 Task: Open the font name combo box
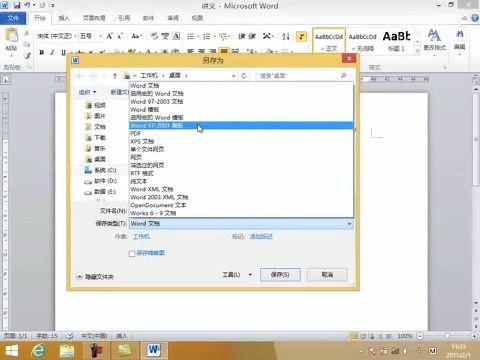tap(57, 36)
